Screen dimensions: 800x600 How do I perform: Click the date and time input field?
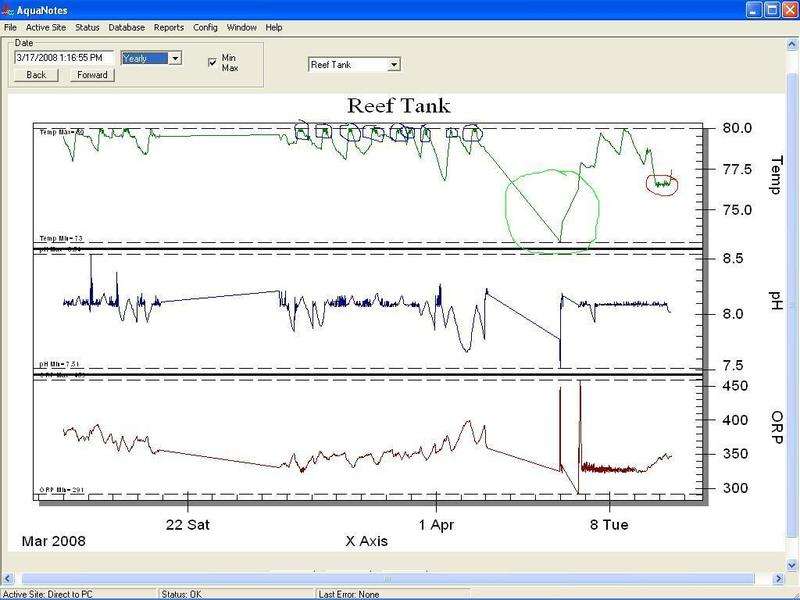tap(64, 58)
